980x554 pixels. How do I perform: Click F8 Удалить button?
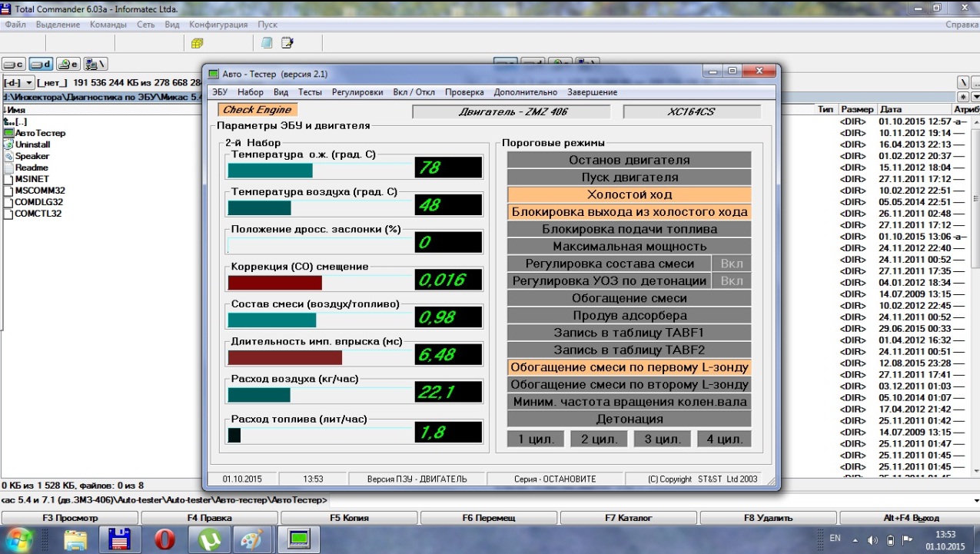point(769,518)
